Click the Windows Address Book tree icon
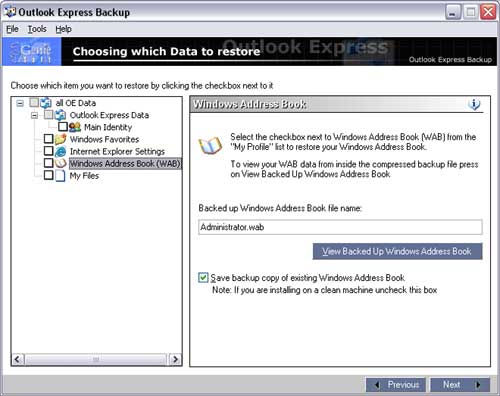 point(60,163)
